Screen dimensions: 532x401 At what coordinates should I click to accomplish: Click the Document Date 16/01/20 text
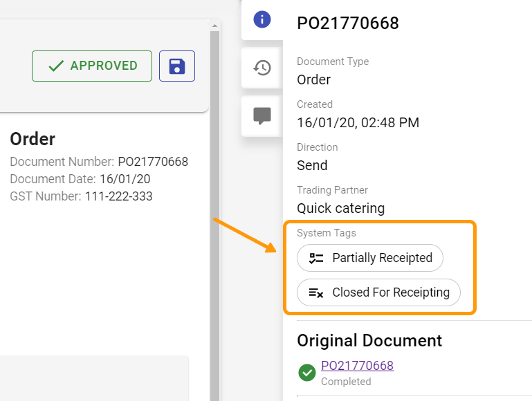pyautogui.click(x=80, y=179)
